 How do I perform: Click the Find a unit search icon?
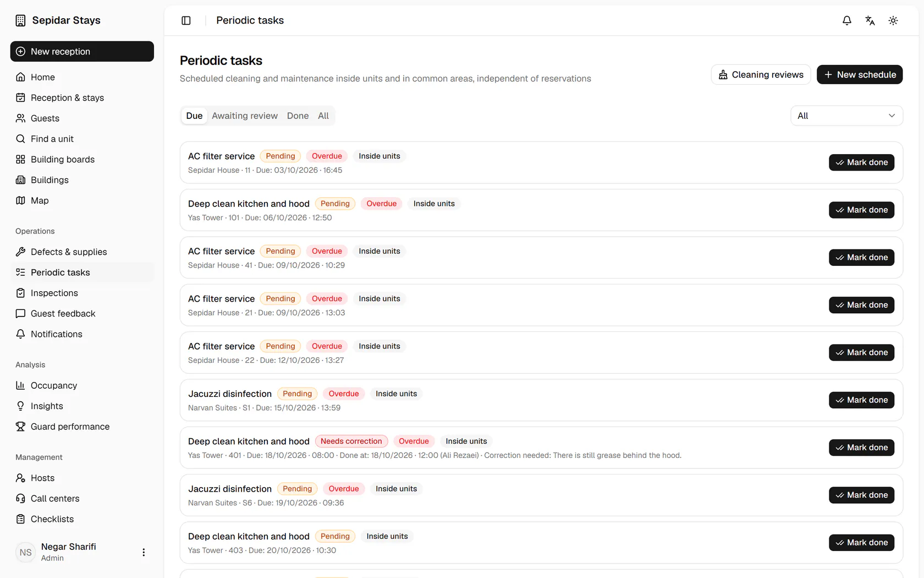[x=20, y=139]
